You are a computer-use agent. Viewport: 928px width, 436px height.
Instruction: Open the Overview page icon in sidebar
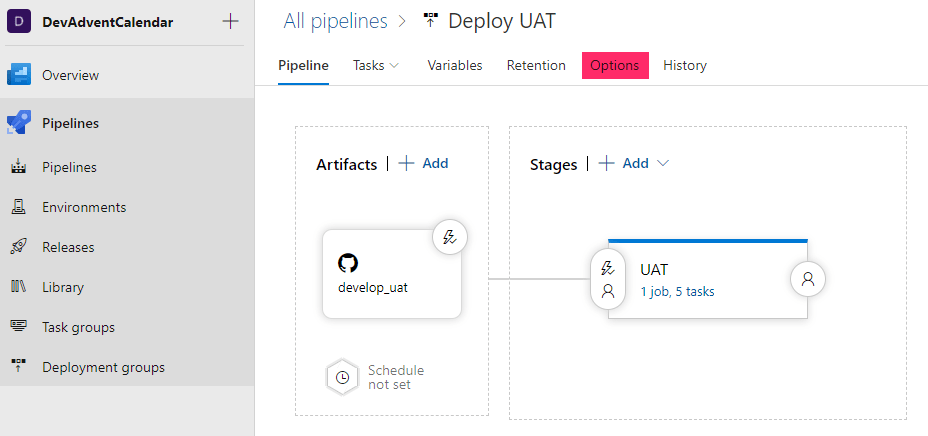[20, 75]
